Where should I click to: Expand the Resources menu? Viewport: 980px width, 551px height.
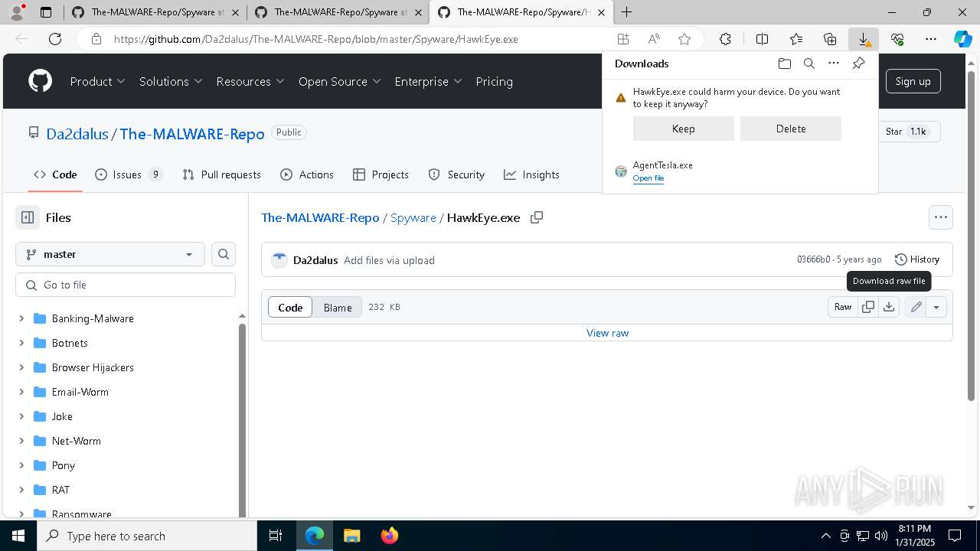(x=250, y=81)
